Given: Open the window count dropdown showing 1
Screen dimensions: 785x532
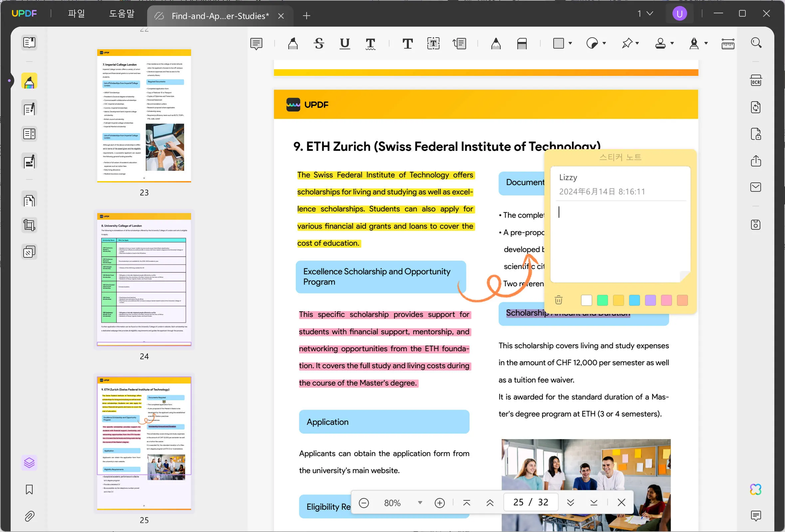Looking at the screenshot, I should pyautogui.click(x=645, y=14).
